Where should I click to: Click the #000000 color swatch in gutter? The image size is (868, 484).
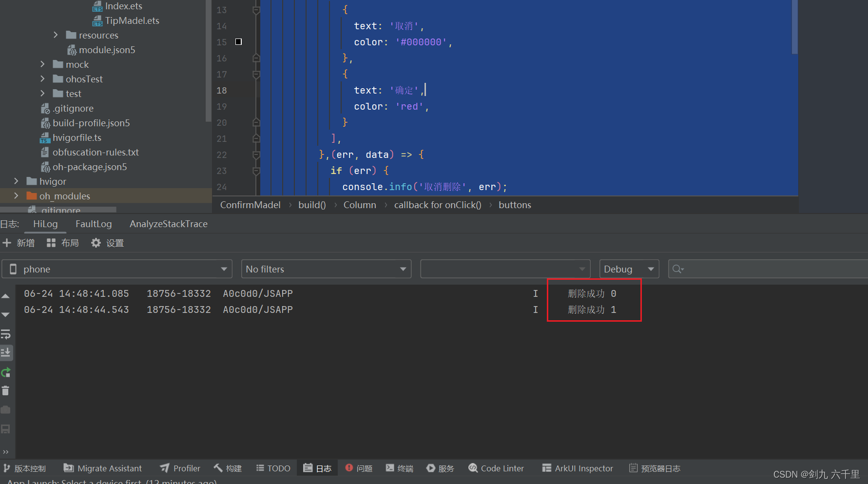pos(238,42)
